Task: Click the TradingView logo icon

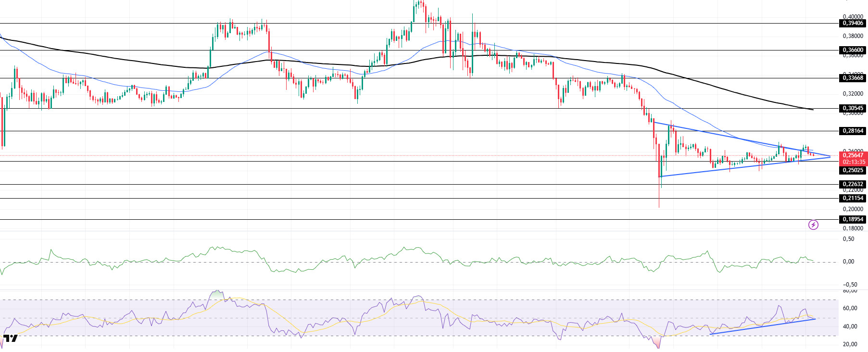Action: click(x=11, y=339)
